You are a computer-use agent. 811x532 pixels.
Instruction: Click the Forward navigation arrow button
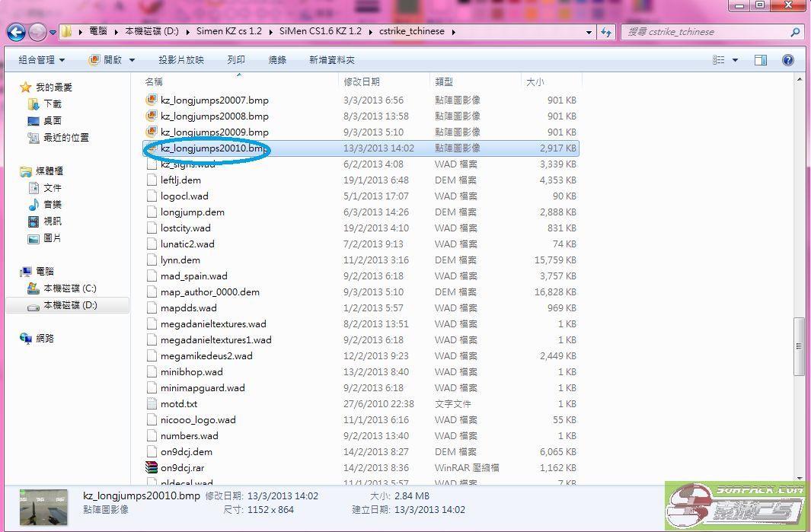(37, 32)
